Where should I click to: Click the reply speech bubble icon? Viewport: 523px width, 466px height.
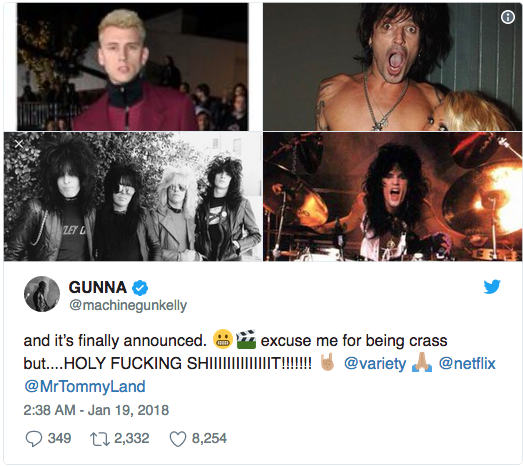34,439
